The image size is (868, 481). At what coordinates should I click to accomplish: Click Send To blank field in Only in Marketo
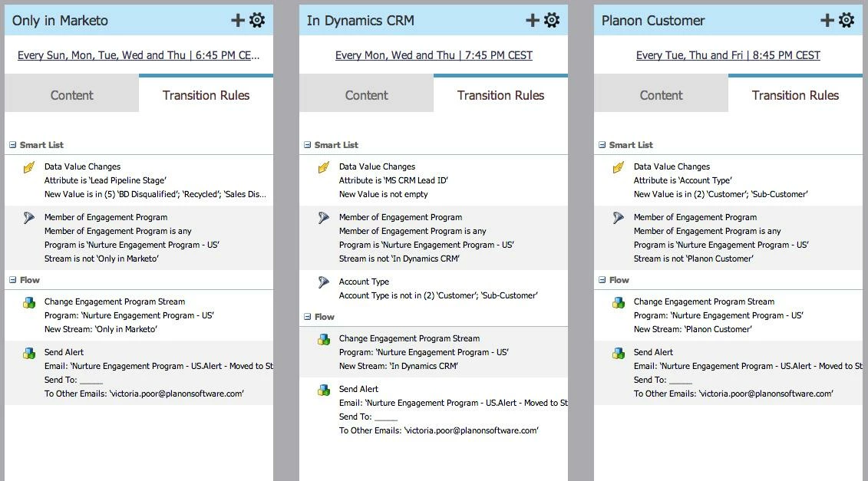click(91, 381)
